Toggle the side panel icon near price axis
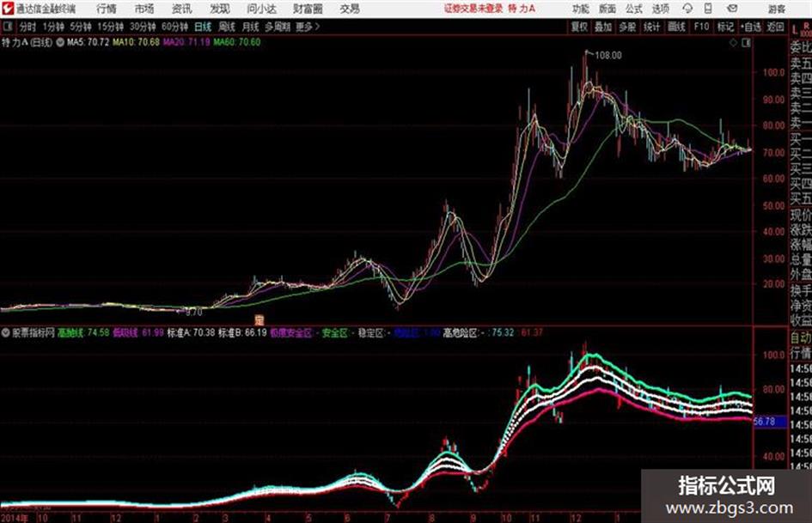 tap(746, 43)
